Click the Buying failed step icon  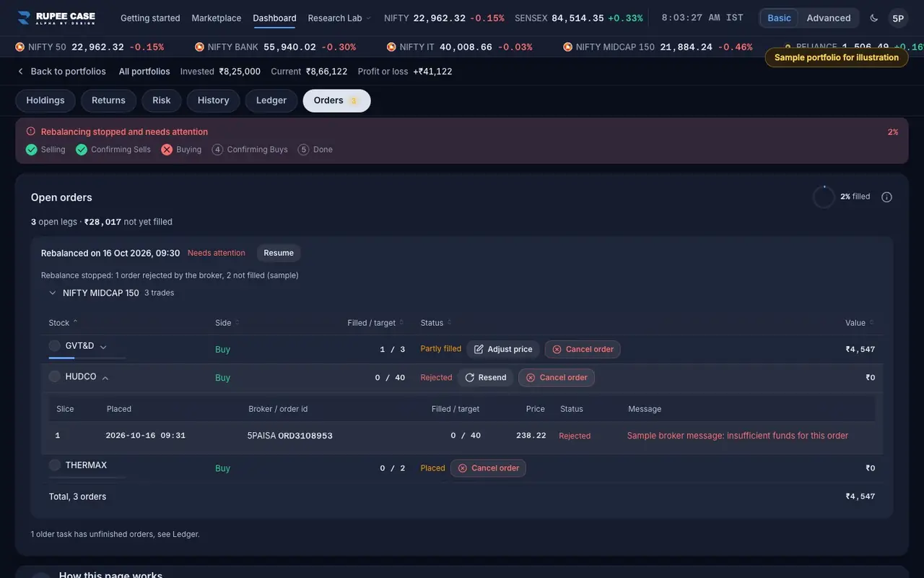tap(167, 150)
